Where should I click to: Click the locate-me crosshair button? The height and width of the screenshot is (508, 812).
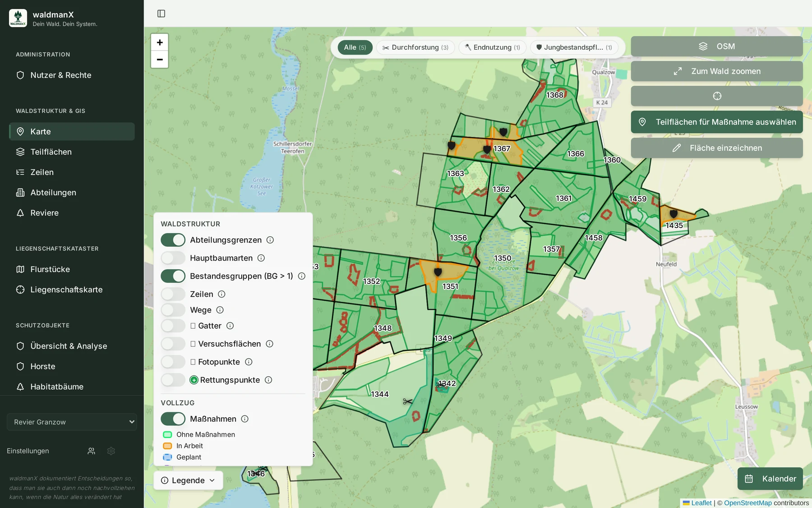[x=717, y=96]
